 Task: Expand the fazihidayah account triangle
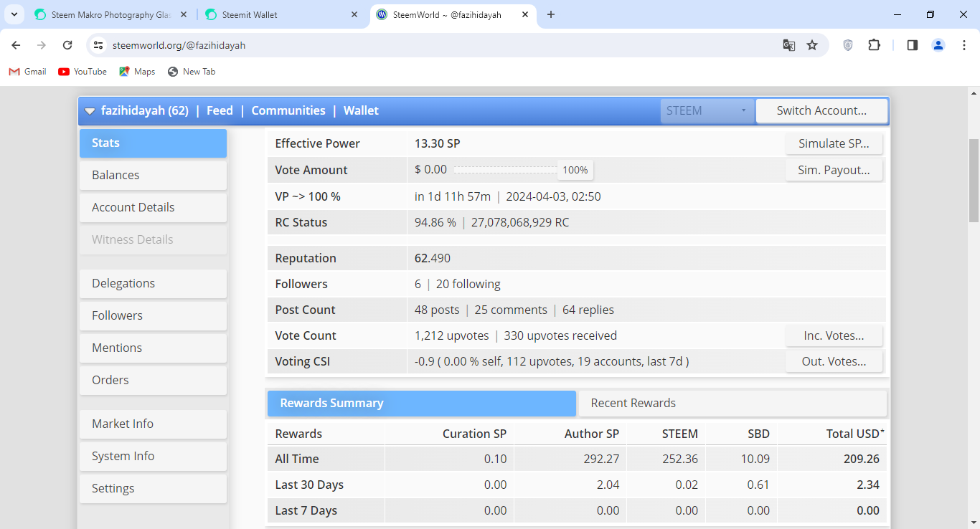(x=90, y=111)
